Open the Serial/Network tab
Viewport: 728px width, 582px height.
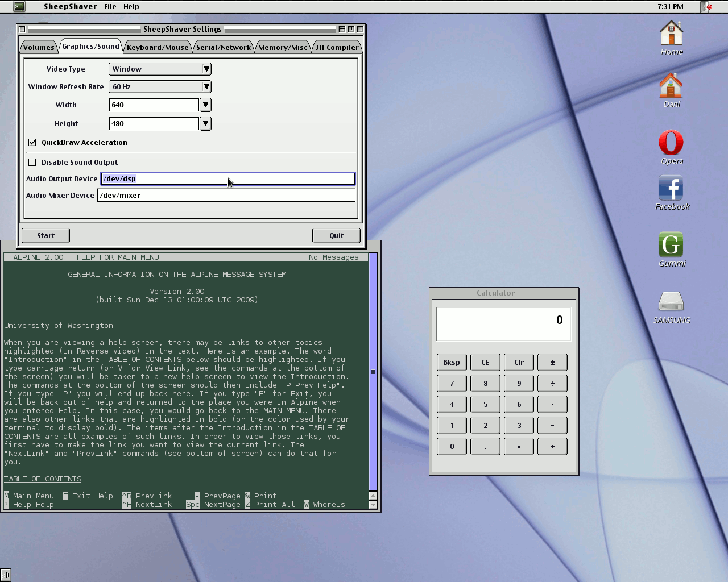(224, 47)
